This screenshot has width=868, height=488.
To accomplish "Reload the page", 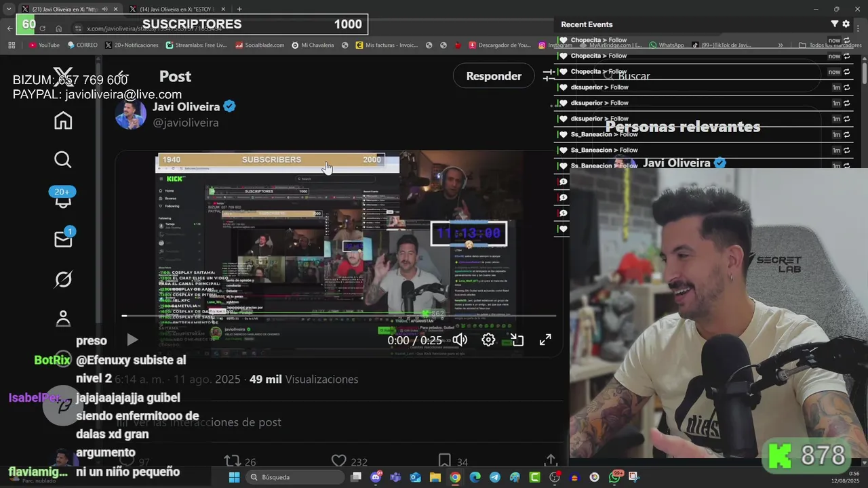I will [x=43, y=28].
